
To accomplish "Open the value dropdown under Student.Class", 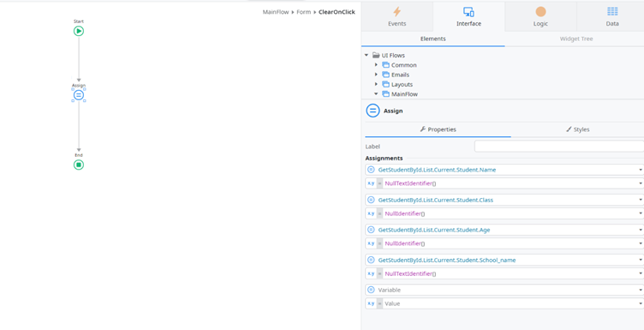I will (x=641, y=213).
